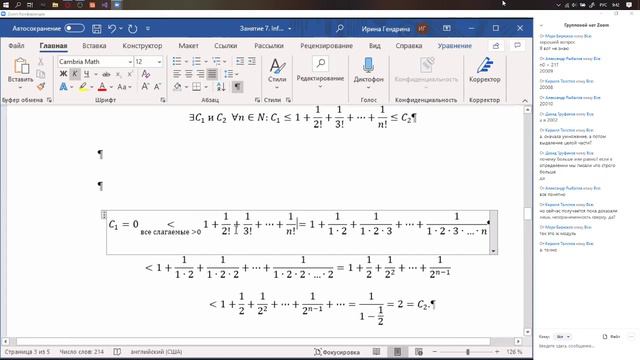640x360 pixels.
Task: Open the Макет tab
Action: coord(188,46)
